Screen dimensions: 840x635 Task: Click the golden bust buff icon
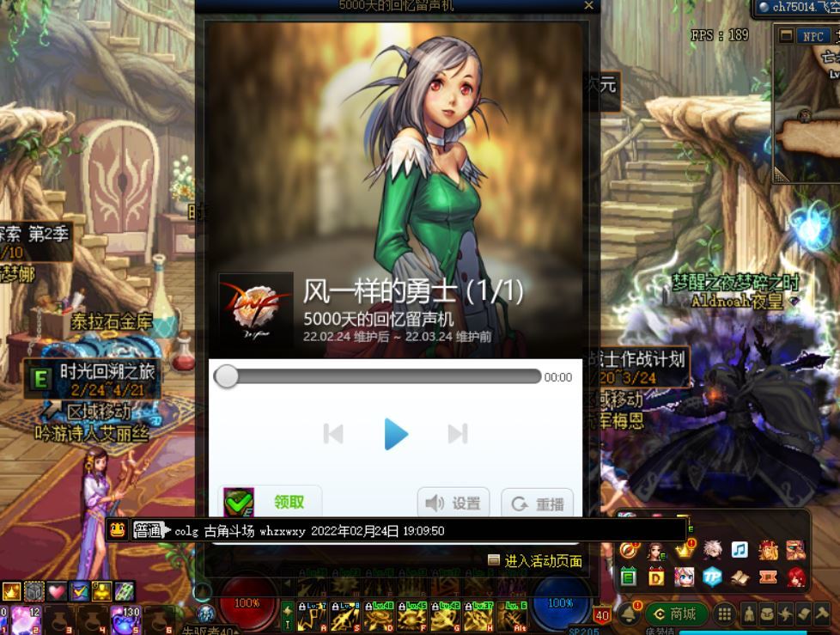102,591
